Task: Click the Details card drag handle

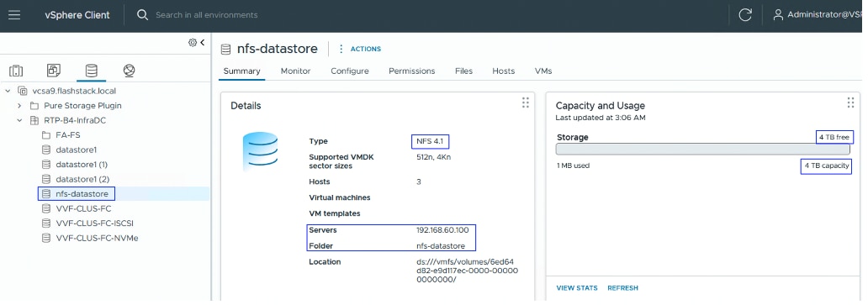Action: (x=526, y=103)
